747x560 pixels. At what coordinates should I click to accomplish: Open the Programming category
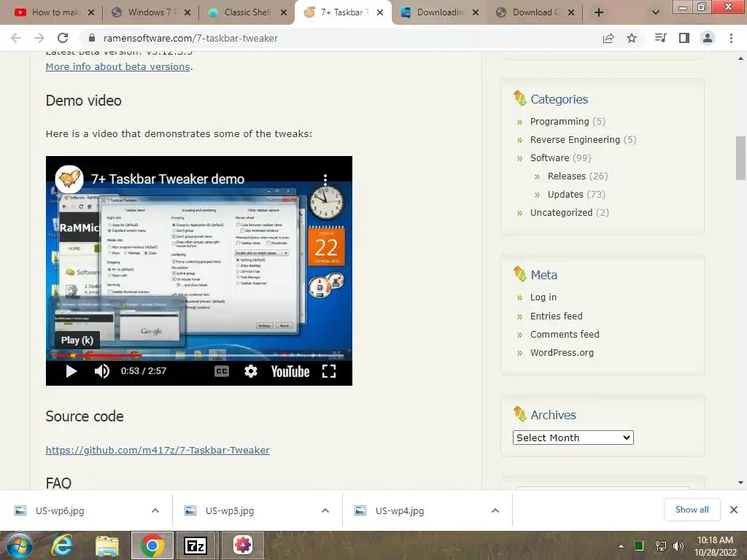[x=560, y=122]
